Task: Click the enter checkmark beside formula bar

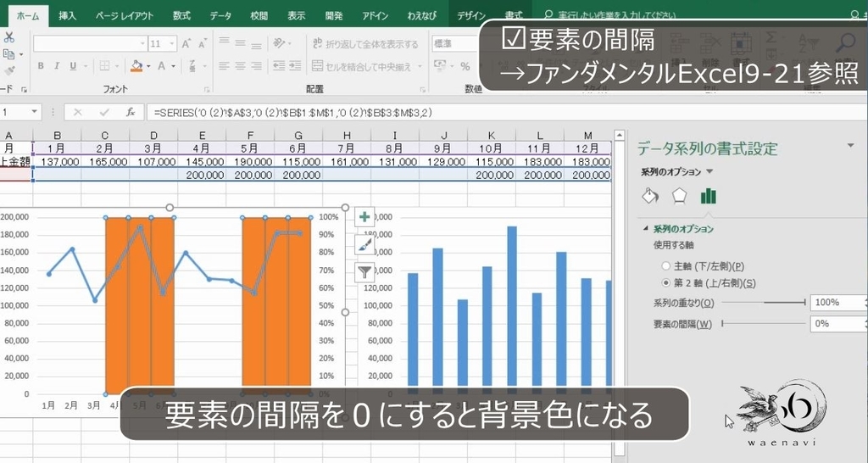Action: point(104,113)
